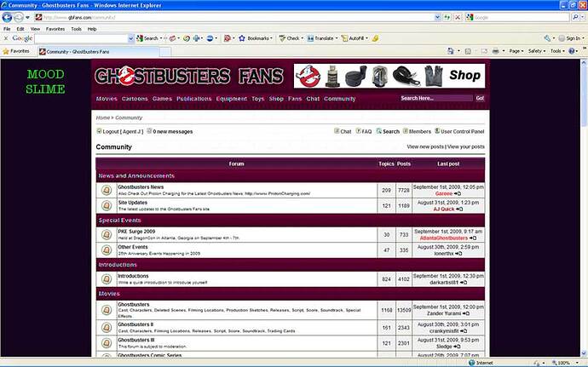Click the Ghostbusters News forum folder icon

click(x=107, y=191)
